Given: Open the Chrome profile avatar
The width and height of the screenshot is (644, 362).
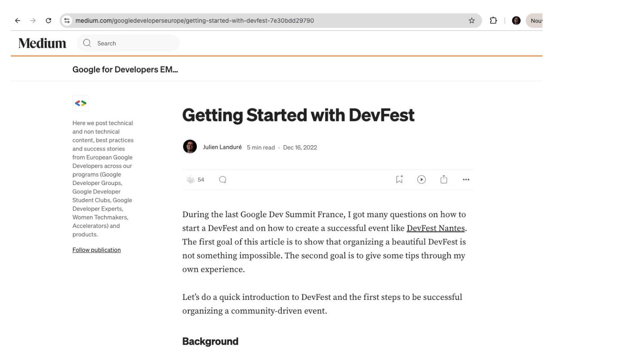Looking at the screenshot, I should pos(516,21).
